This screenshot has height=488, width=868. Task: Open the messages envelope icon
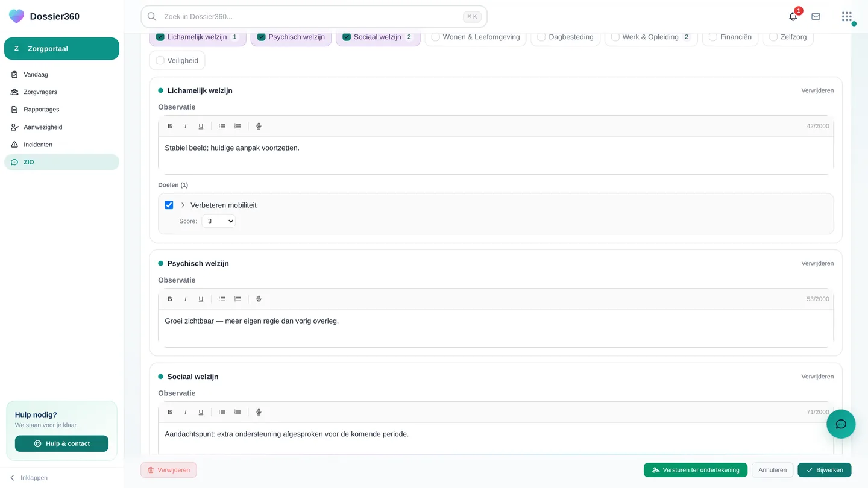click(x=816, y=16)
